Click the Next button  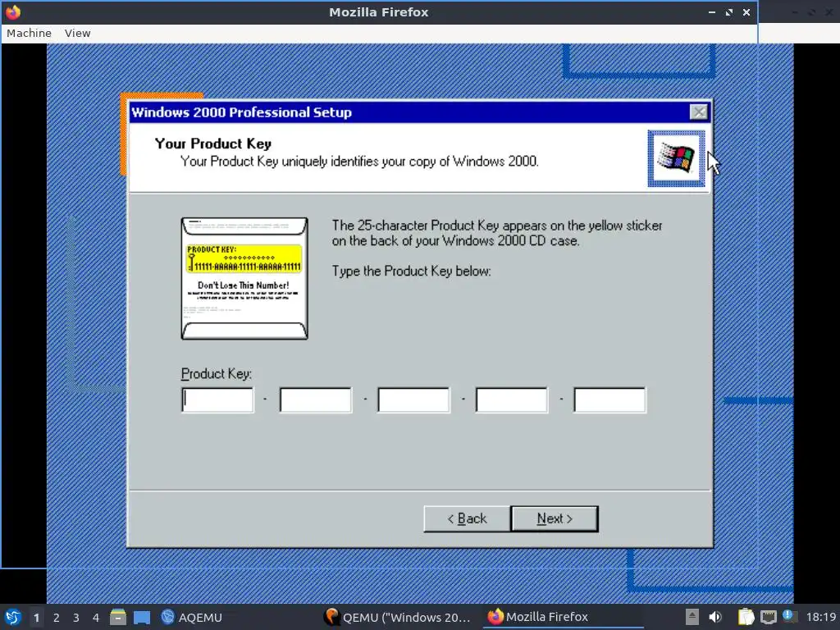point(555,518)
